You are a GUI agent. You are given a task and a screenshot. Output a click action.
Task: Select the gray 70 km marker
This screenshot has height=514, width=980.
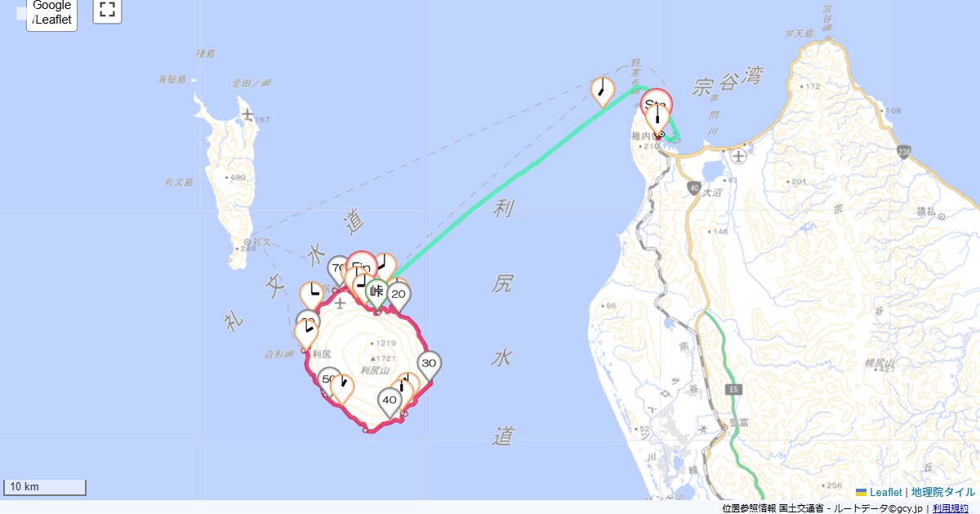(x=337, y=269)
